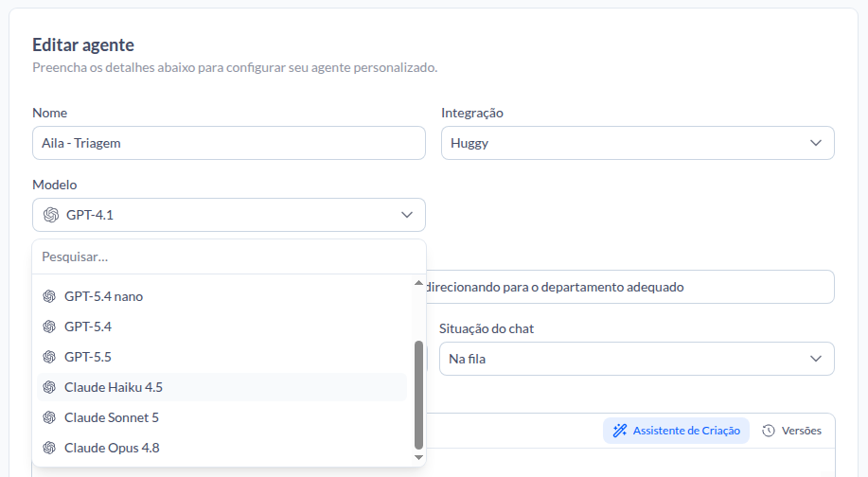Click the icon beside Claude Sonnet 5
Viewport: 868px width, 477px height.
(x=49, y=417)
